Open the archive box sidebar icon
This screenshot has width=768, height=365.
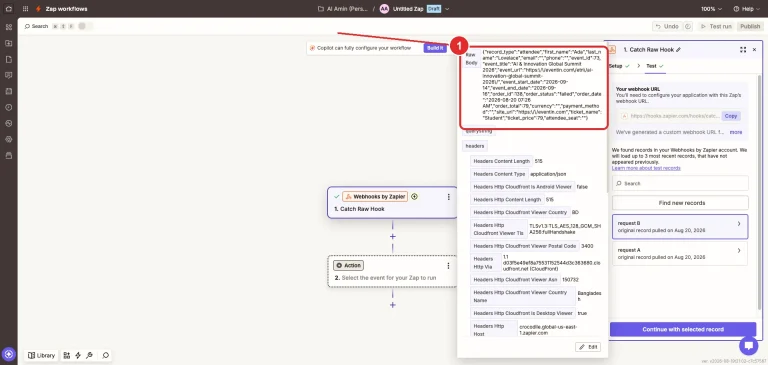click(x=9, y=155)
